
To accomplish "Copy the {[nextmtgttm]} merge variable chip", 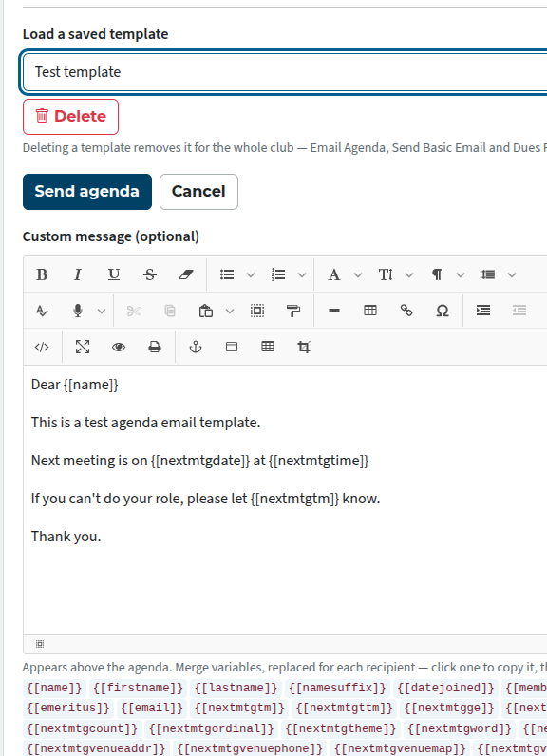I will [344, 709].
